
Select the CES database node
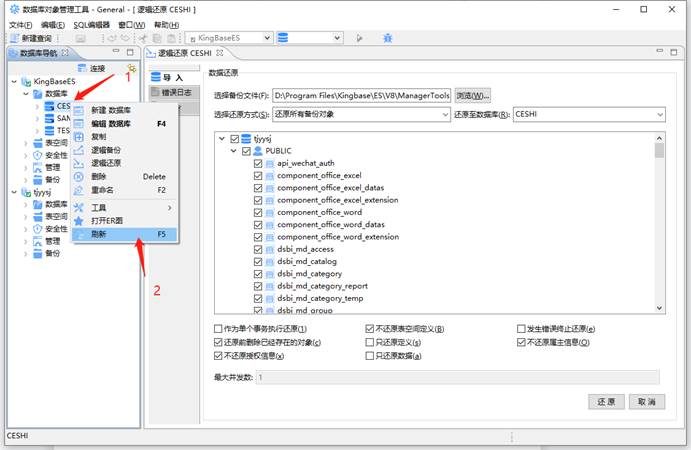[57, 106]
